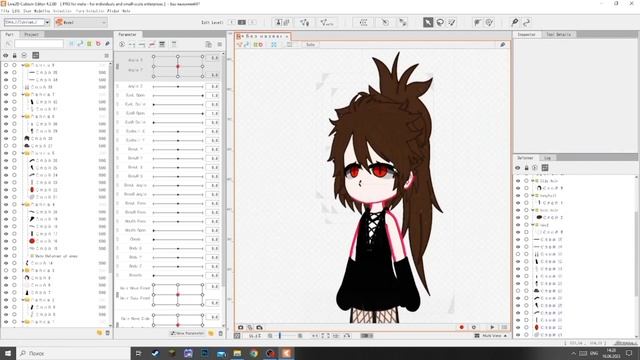Collapse the head deformer in Deformer palette

[x=533, y=224]
